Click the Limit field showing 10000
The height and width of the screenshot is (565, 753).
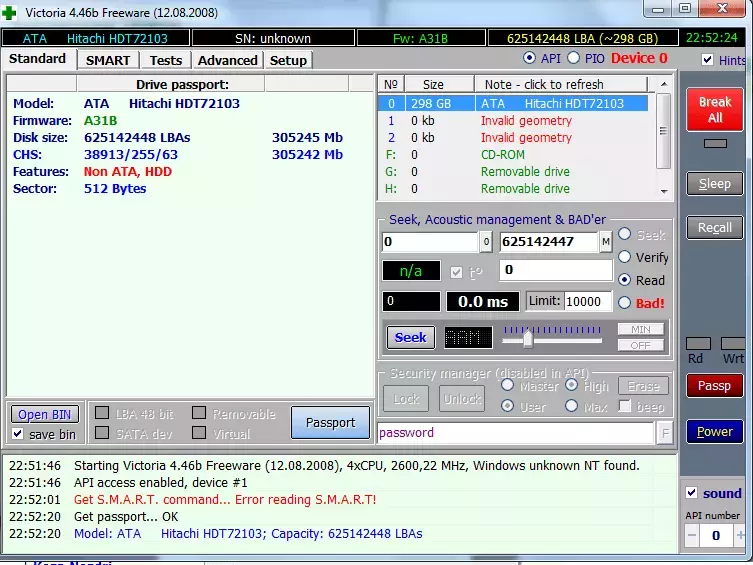(588, 301)
